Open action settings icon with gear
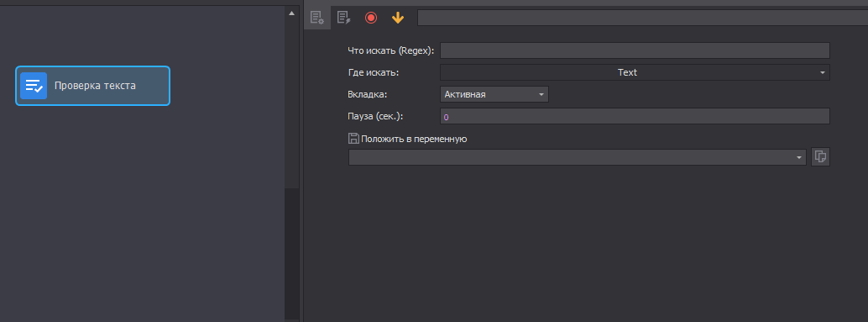 317,18
